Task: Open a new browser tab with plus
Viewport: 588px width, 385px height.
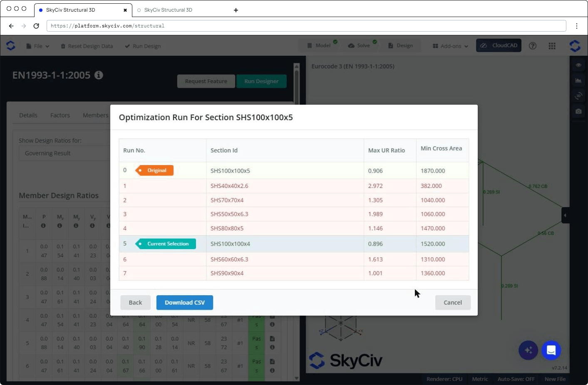Action: point(236,10)
